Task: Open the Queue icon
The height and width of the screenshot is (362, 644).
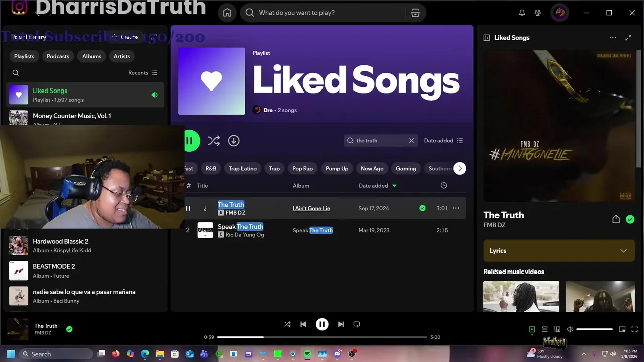Action: (544, 329)
